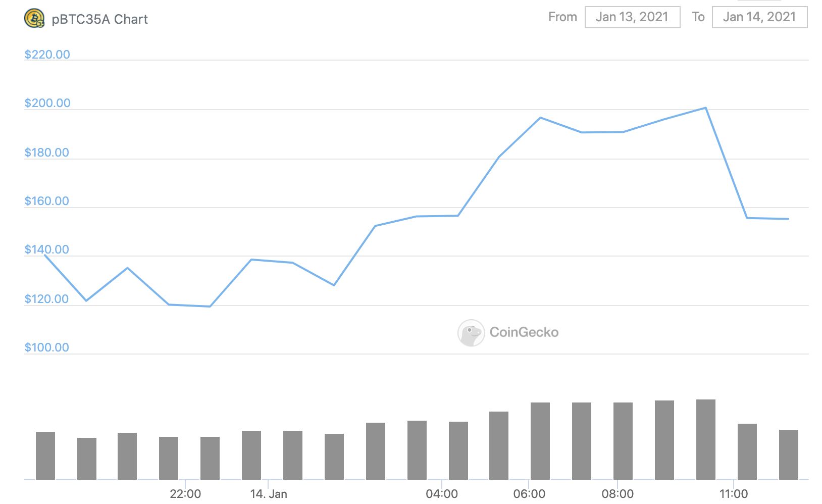
Task: Click the lowest price point near $120
Action: tap(210, 307)
